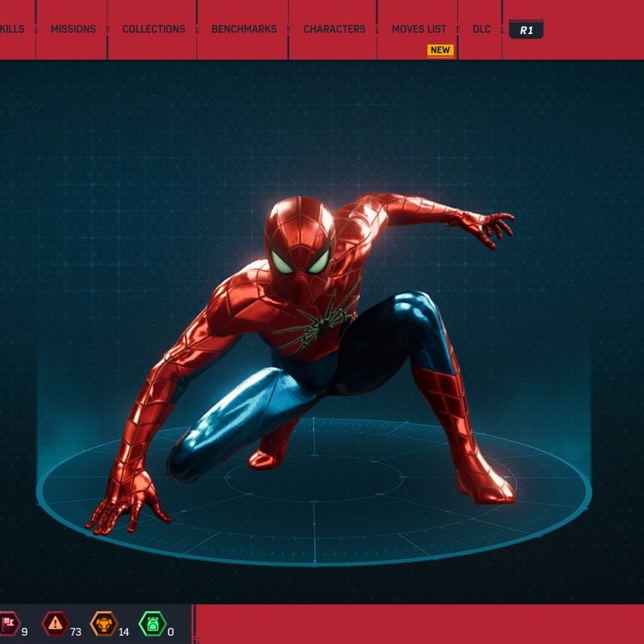
Task: Click the backpack token count 0
Action: point(171,631)
